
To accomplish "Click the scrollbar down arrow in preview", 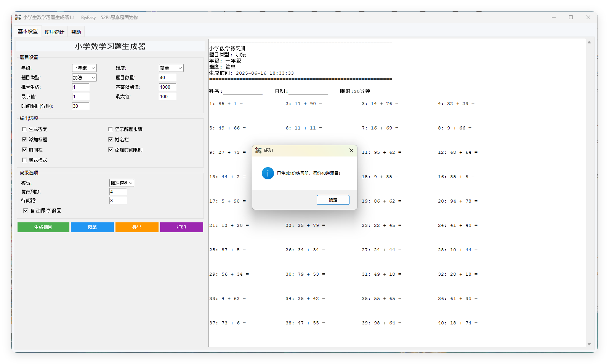I will point(589,344).
